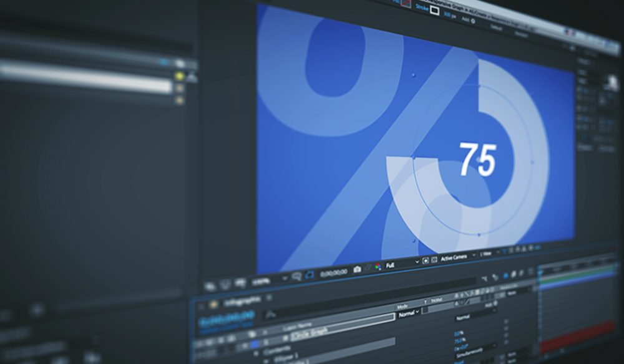Screen dimensions: 624x364
Task: Click the Region of Interest icon
Action: coord(426,261)
